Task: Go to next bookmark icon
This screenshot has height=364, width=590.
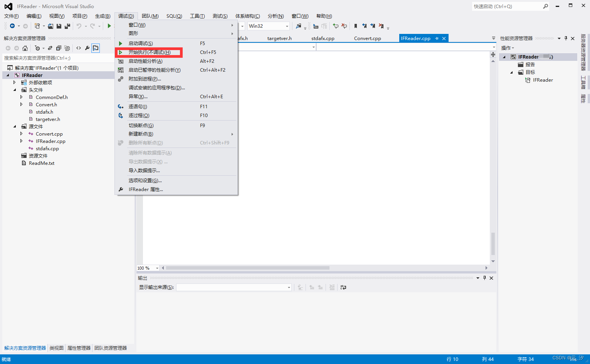Action: pos(373,26)
